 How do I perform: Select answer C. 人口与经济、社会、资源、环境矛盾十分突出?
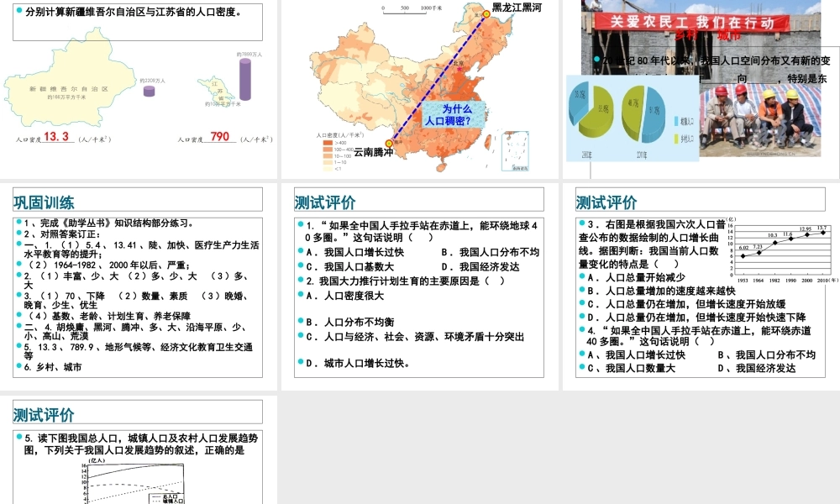(x=415, y=336)
